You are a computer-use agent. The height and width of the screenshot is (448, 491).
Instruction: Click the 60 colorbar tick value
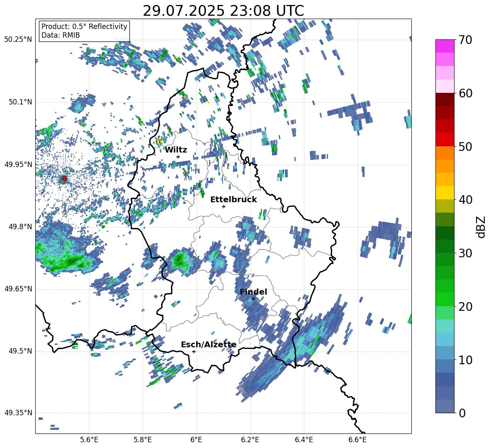tap(466, 94)
